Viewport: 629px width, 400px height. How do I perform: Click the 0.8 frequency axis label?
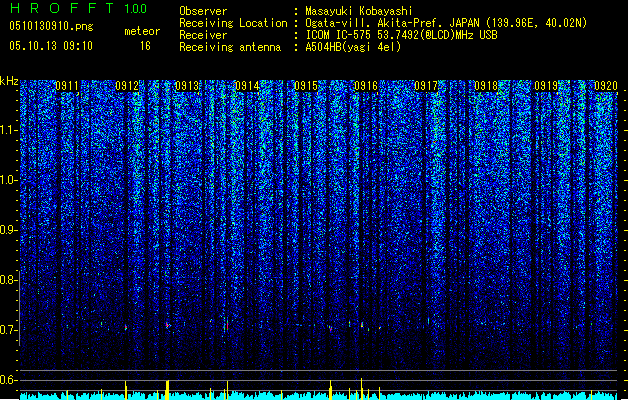(9, 280)
